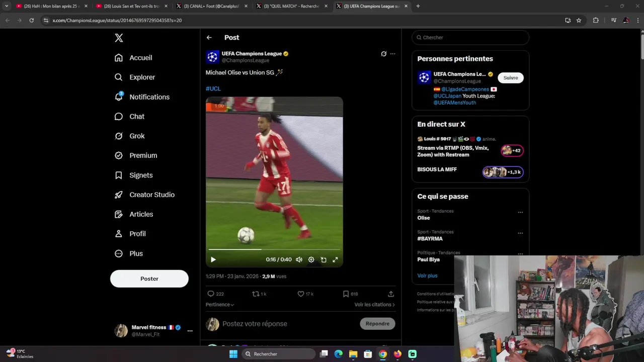Viewport: 644px width, 362px height.
Task: Open options for Olise trend
Action: tap(520, 212)
